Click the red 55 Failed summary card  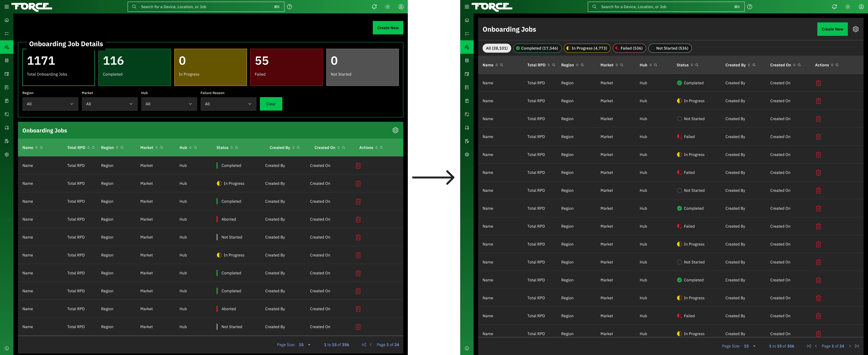(x=286, y=67)
